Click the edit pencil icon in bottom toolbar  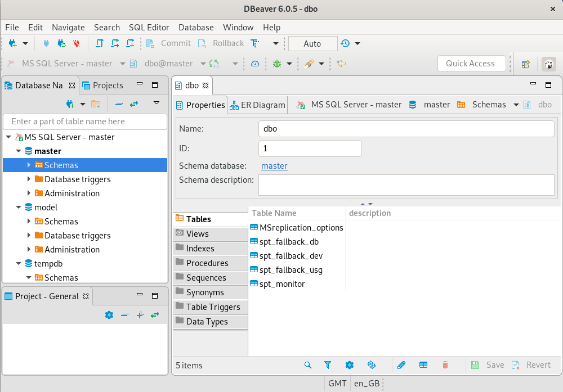(x=401, y=365)
